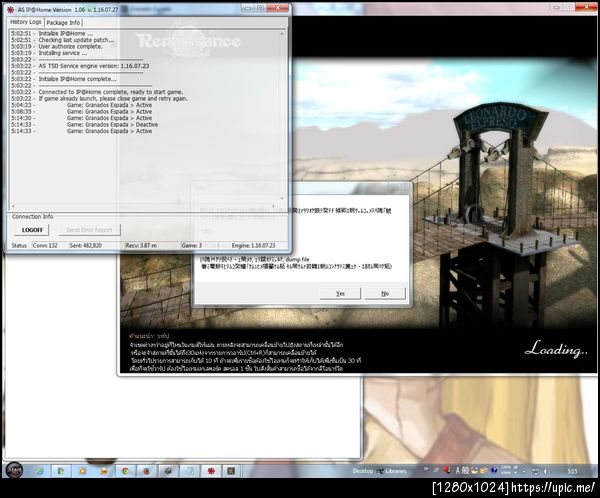Open Firefox from the taskbar
Screen dimensions: 600x498
click(x=146, y=471)
